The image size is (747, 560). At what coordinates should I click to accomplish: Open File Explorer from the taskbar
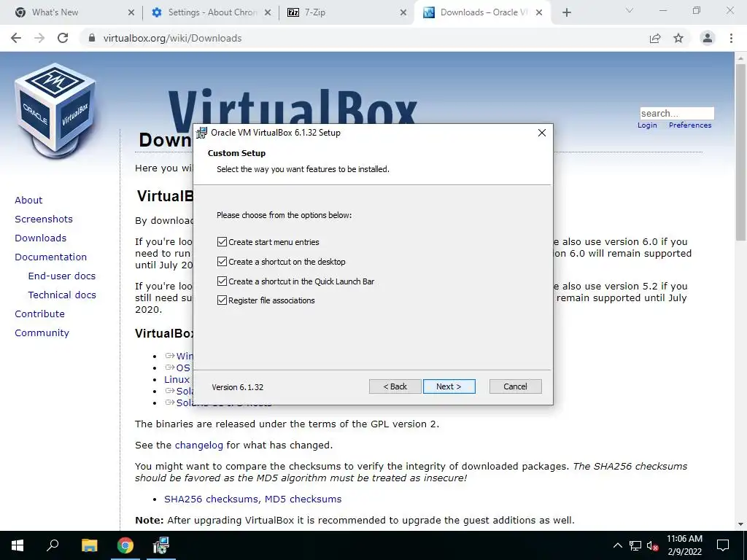tap(89, 545)
